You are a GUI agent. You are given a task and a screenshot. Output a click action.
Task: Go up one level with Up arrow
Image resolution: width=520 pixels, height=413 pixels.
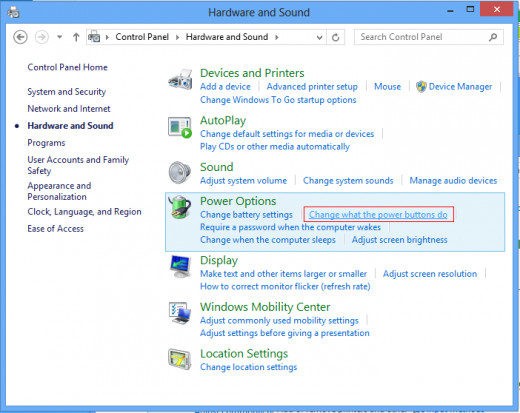click(76, 37)
